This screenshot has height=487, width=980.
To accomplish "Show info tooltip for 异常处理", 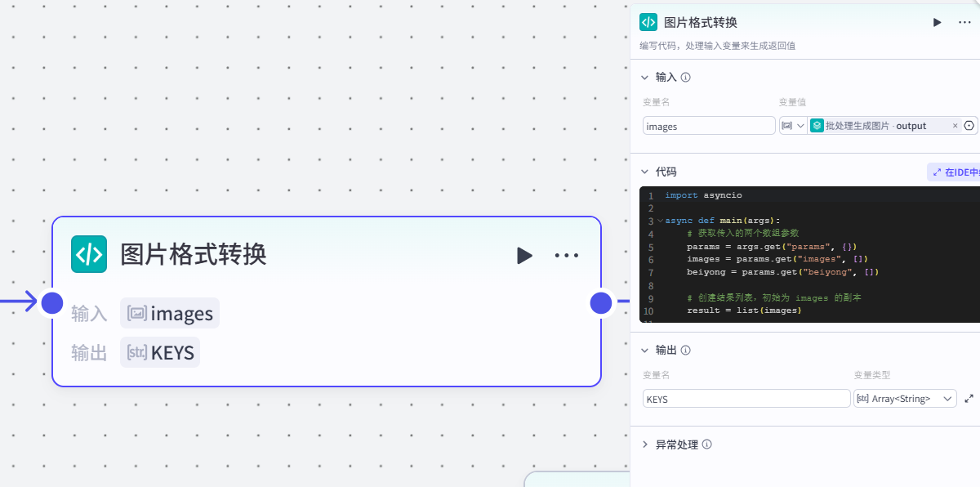I will (x=707, y=445).
